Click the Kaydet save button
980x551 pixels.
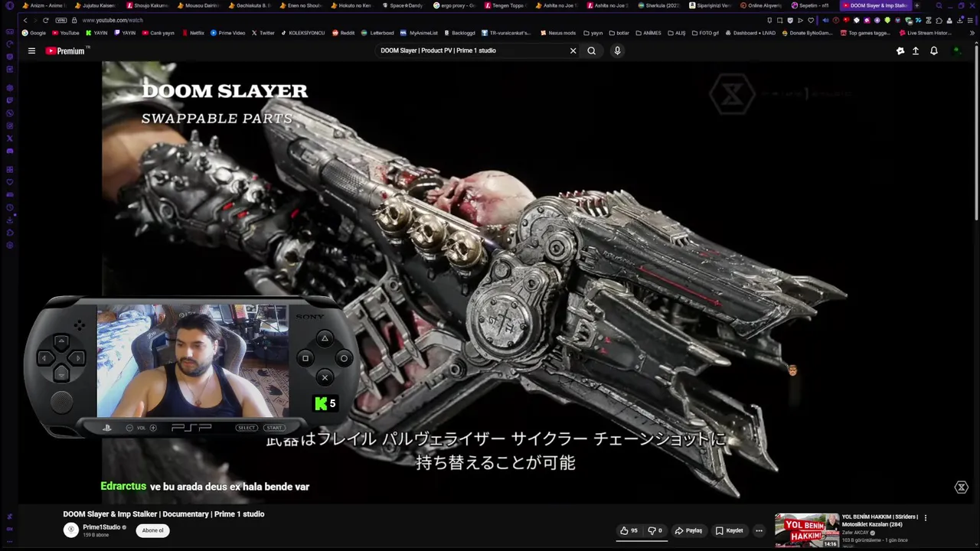tap(730, 530)
